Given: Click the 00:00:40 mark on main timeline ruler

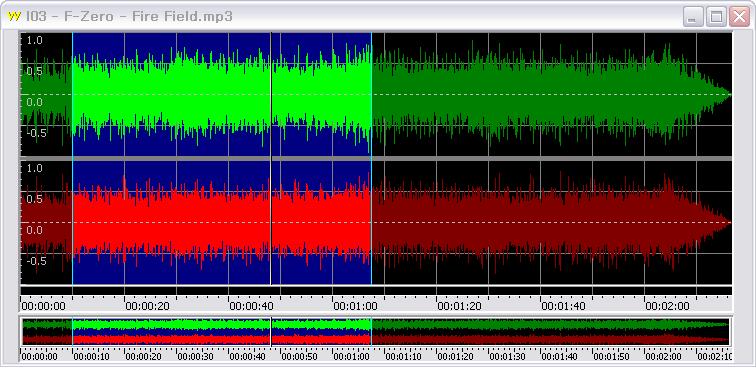Looking at the screenshot, I should 248,306.
